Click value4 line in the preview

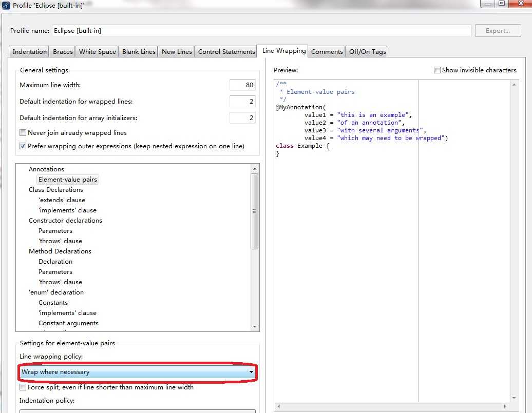tap(376, 138)
